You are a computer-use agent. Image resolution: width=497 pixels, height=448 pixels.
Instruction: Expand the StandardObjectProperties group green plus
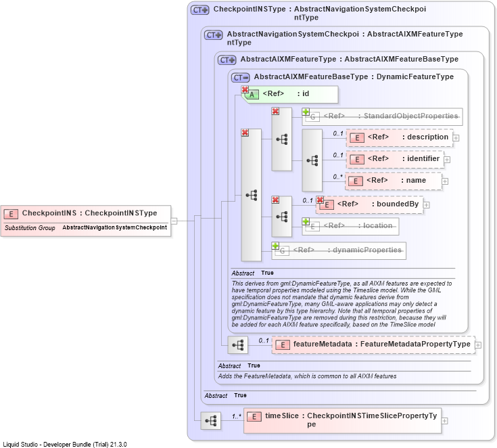tap(306, 112)
